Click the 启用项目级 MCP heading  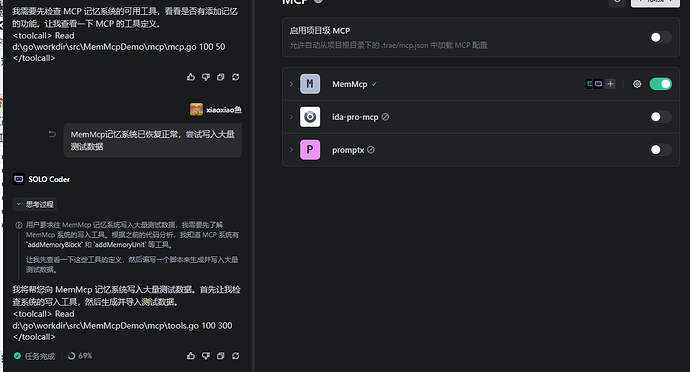click(x=319, y=31)
